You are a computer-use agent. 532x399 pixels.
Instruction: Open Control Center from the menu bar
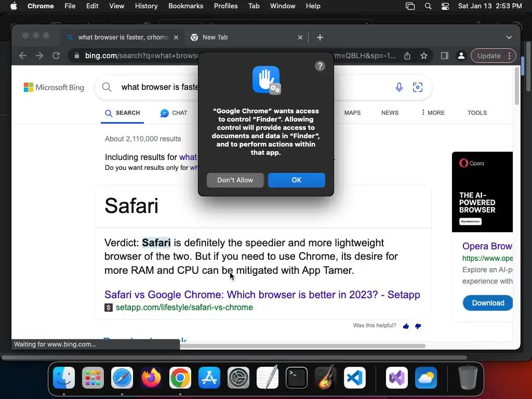pos(445,6)
